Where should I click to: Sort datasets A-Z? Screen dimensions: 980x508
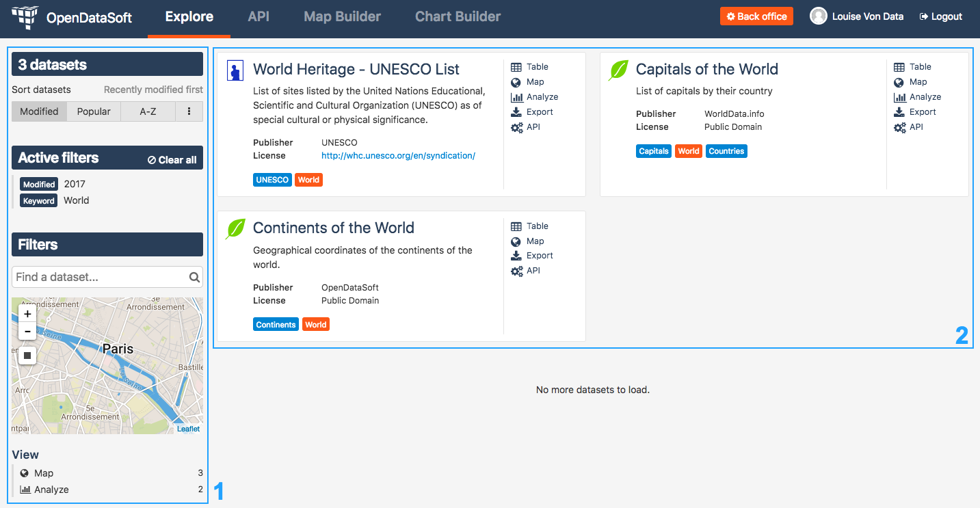(x=148, y=111)
